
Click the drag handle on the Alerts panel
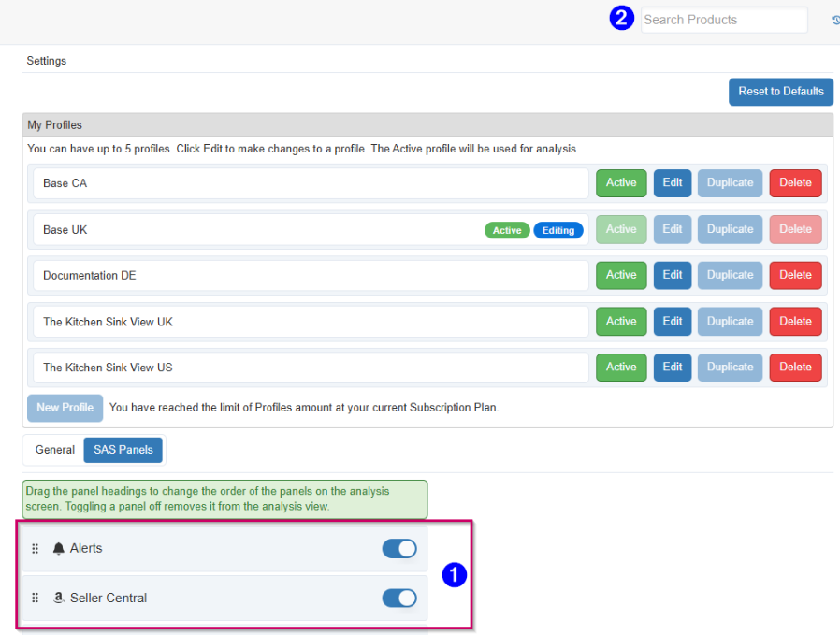[x=35, y=548]
